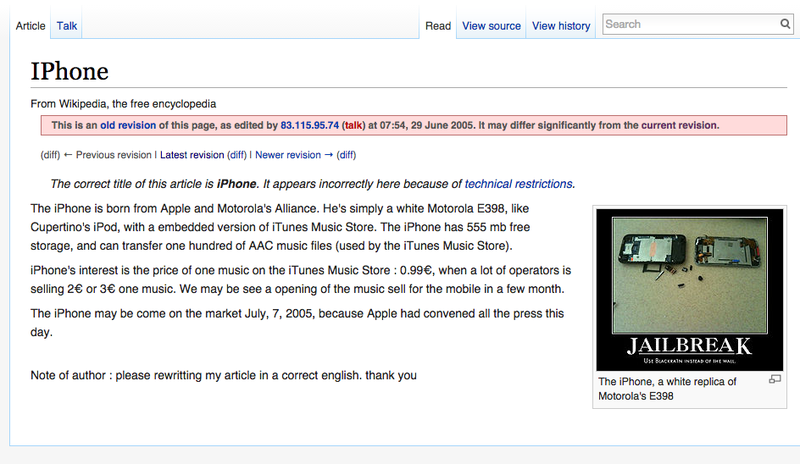Click the search magnifier icon
Image resolution: width=800 pixels, height=464 pixels.
[x=785, y=24]
